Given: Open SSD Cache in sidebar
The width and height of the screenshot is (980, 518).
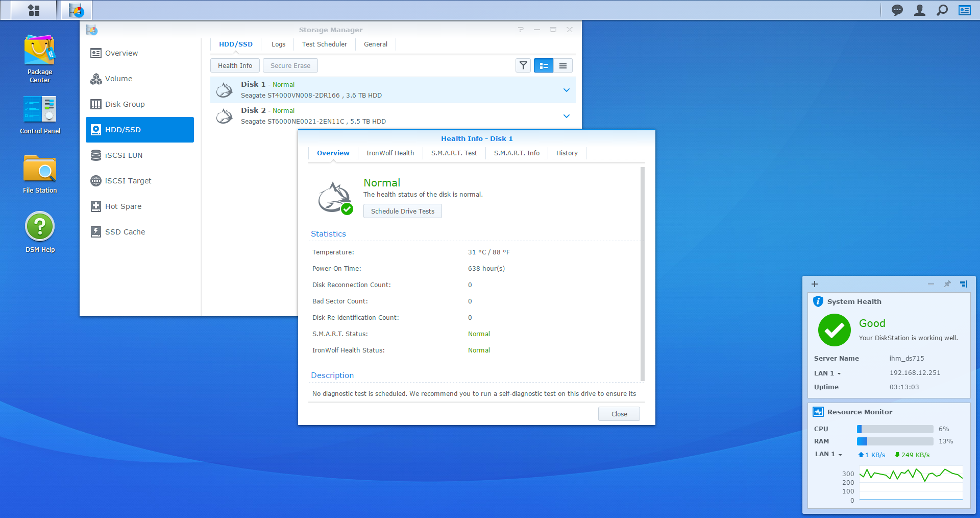Looking at the screenshot, I should click(140, 232).
